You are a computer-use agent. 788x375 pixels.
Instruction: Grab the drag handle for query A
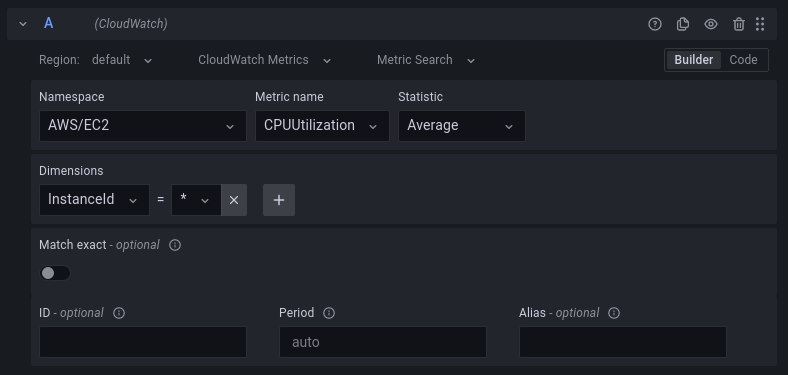click(x=760, y=24)
